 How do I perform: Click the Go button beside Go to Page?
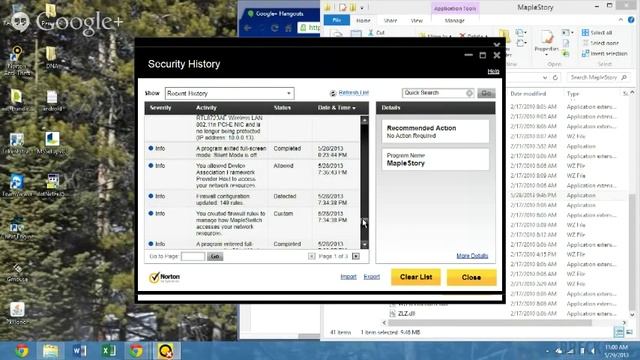215,256
